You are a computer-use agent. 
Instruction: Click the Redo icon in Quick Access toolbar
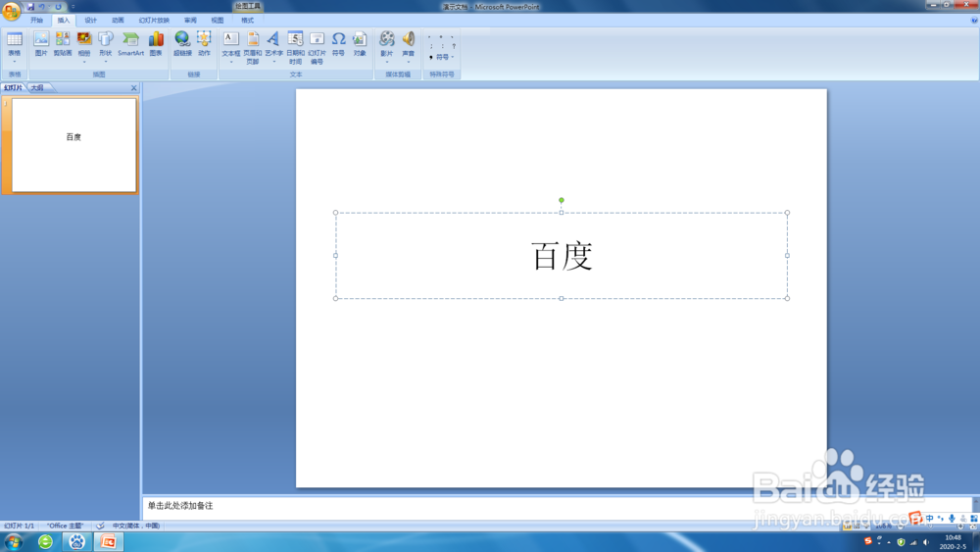pyautogui.click(x=58, y=7)
